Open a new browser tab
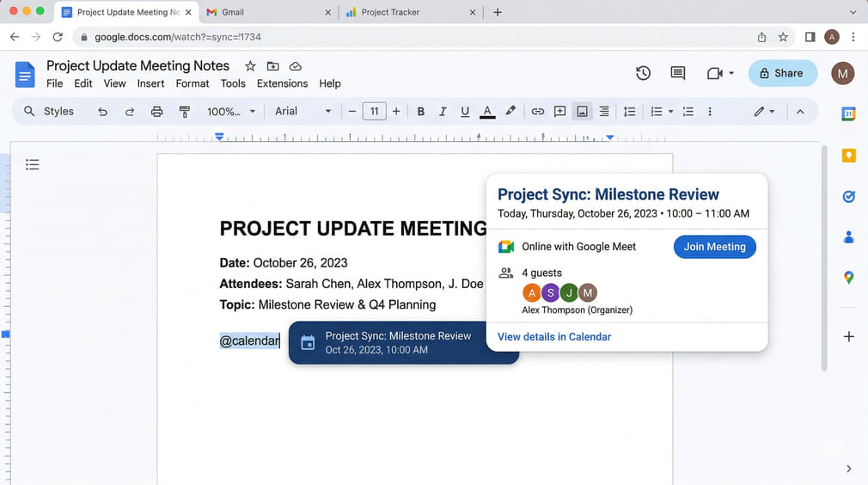Screen dimensions: 868x485 [x=497, y=12]
